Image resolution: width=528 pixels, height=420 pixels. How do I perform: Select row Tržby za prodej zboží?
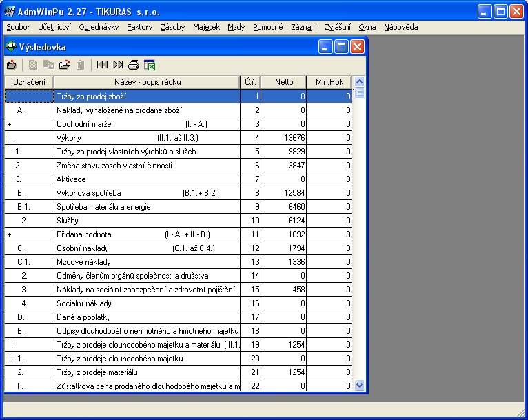178,97
